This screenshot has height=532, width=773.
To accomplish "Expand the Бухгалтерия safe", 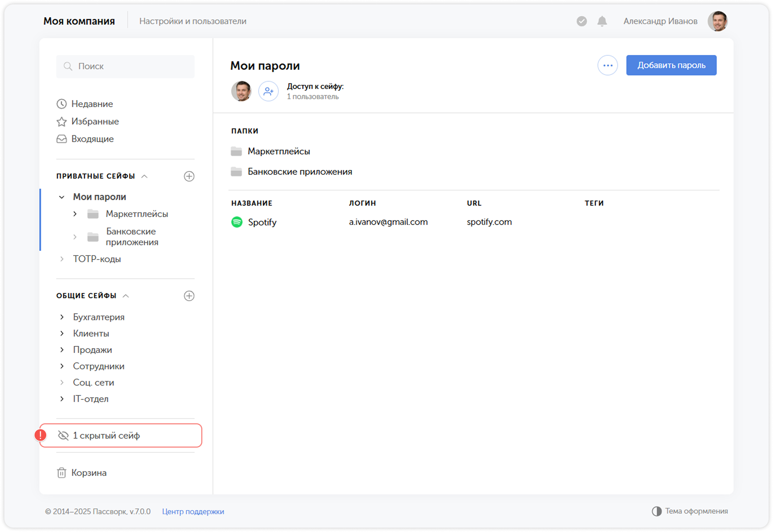I will click(62, 317).
